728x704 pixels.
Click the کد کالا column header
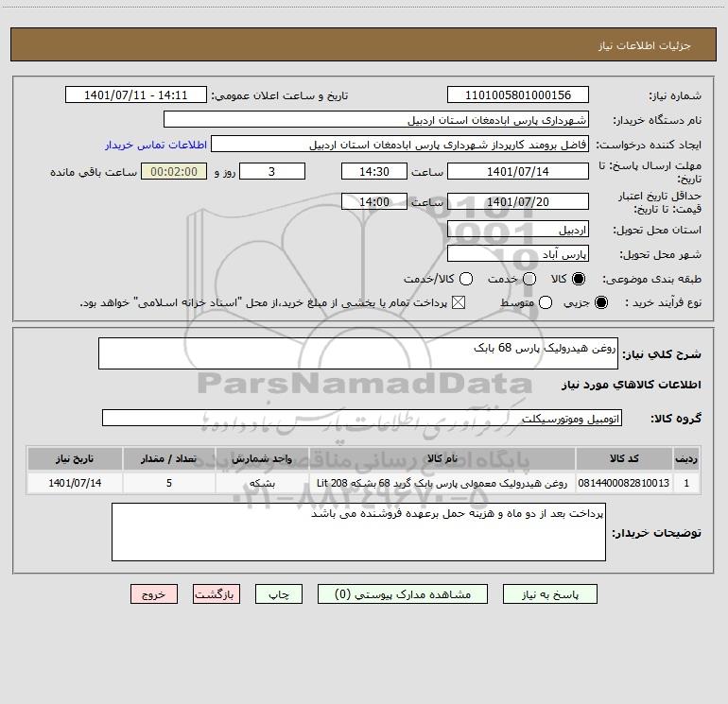624,458
